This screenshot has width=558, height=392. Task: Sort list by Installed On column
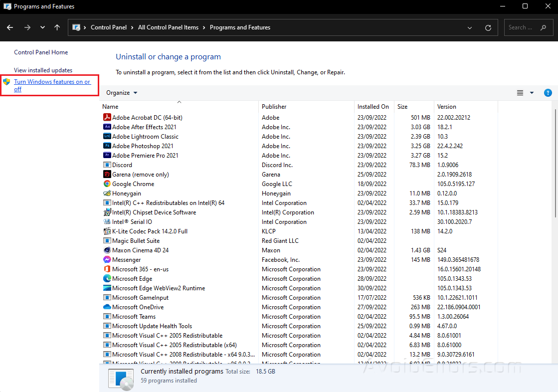click(372, 107)
